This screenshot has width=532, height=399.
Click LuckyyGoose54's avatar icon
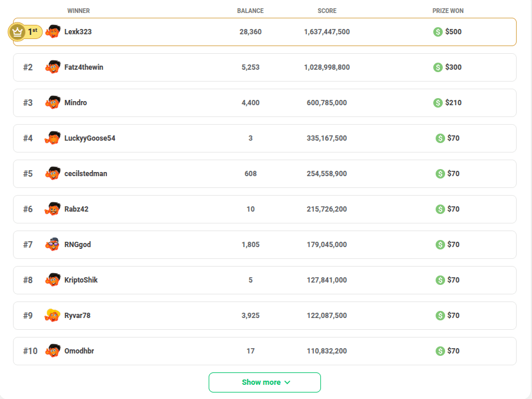coord(53,138)
